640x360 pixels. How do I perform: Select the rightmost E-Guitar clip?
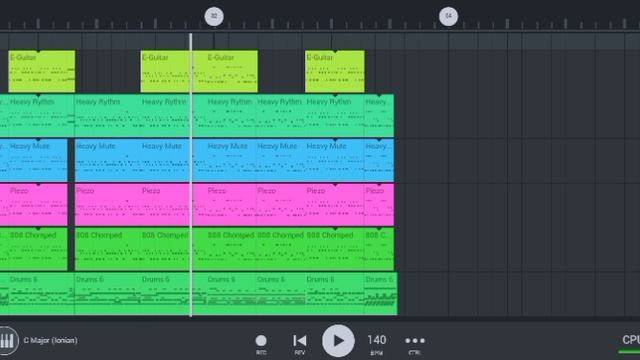(x=335, y=71)
